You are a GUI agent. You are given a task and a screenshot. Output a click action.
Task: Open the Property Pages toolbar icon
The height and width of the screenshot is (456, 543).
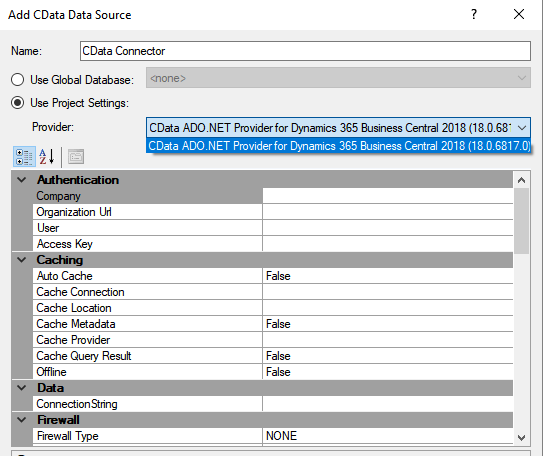[76, 157]
